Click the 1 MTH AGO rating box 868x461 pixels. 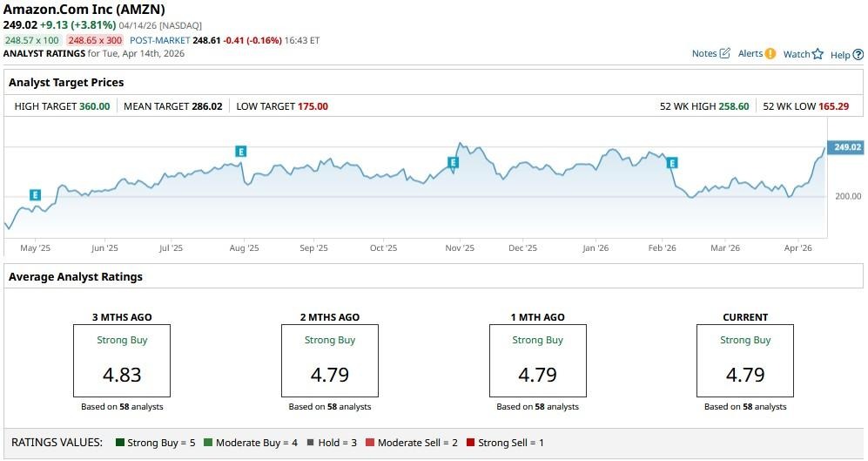pyautogui.click(x=537, y=361)
